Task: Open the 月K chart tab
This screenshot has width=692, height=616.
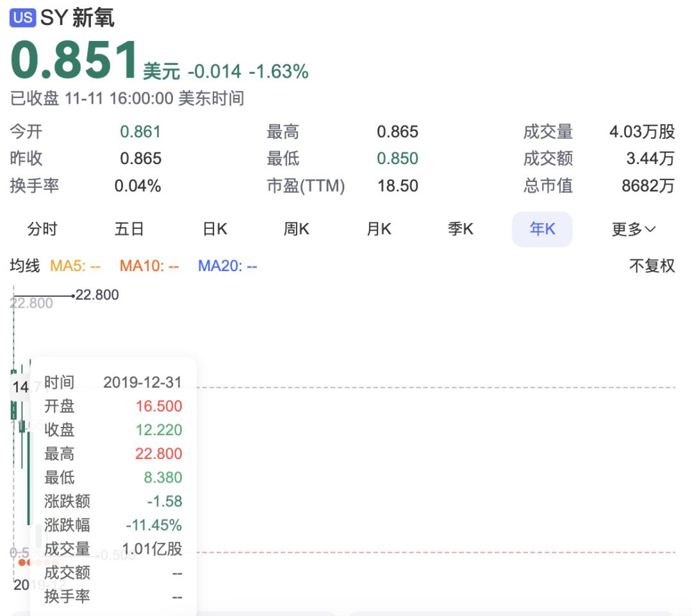Action: (379, 229)
